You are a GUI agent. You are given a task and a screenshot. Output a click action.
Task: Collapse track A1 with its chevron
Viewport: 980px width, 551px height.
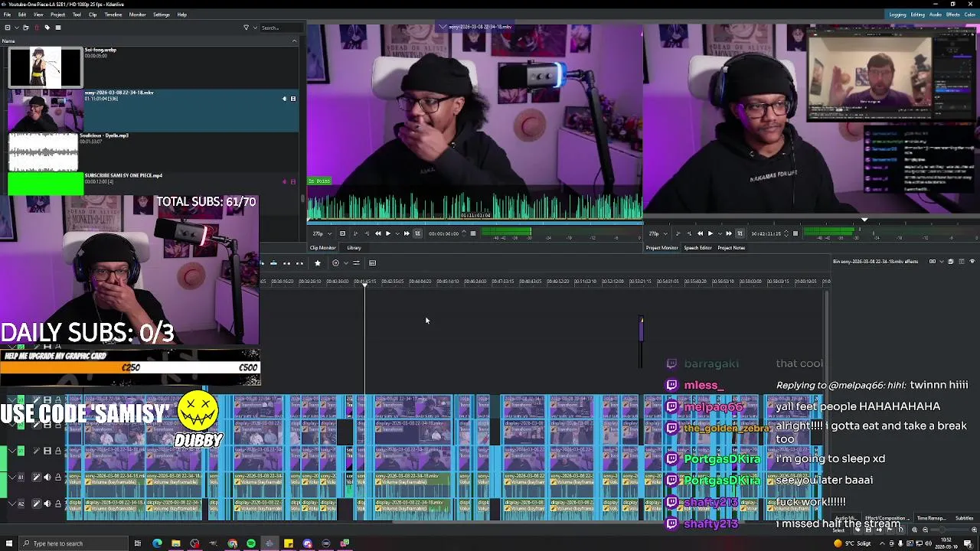pyautogui.click(x=11, y=478)
